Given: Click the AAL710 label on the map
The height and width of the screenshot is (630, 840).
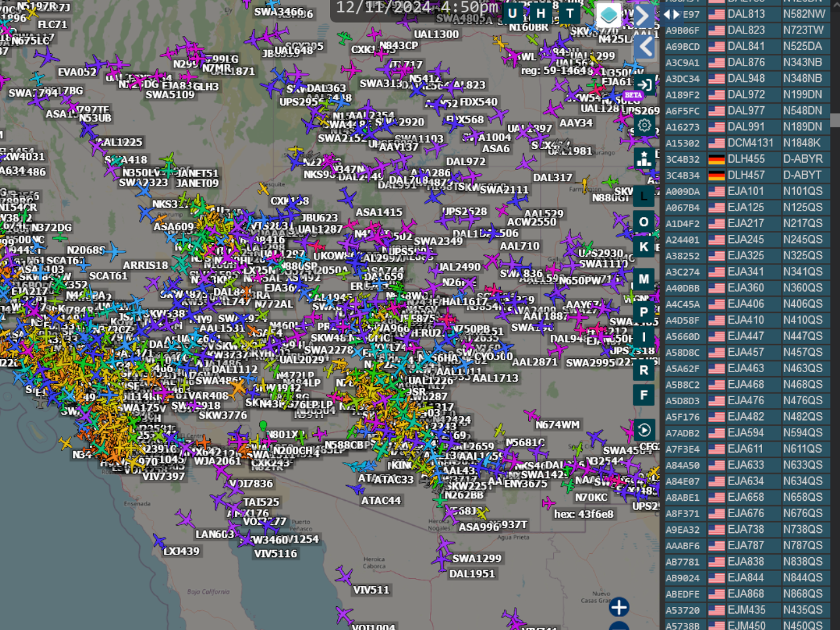Looking at the screenshot, I should coord(520,246).
